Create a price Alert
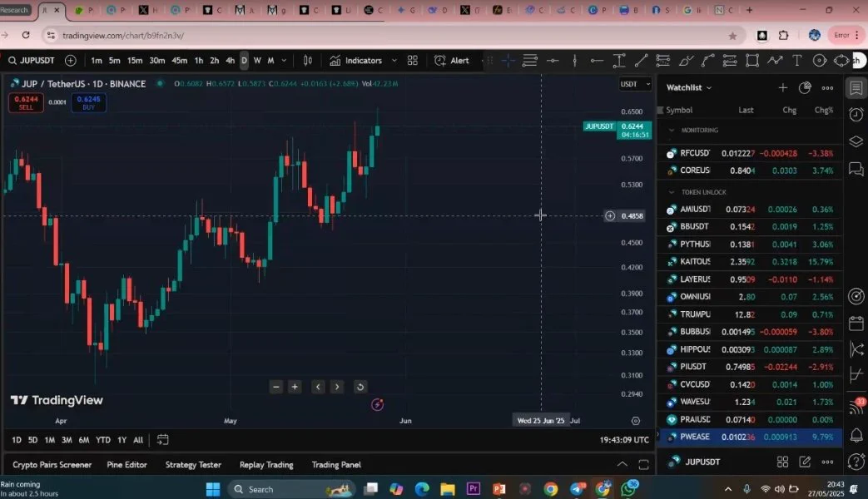The height and width of the screenshot is (499, 868). pyautogui.click(x=452, y=61)
